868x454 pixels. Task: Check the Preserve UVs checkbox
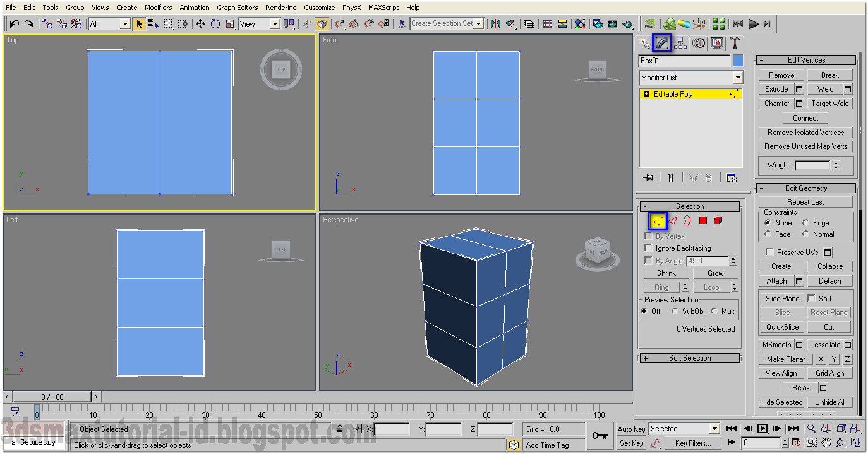[x=769, y=251]
